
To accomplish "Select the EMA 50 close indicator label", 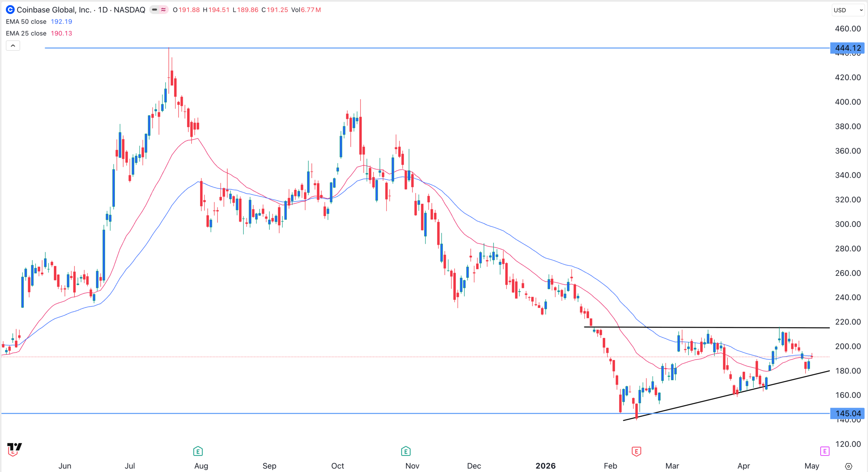I will pyautogui.click(x=26, y=22).
